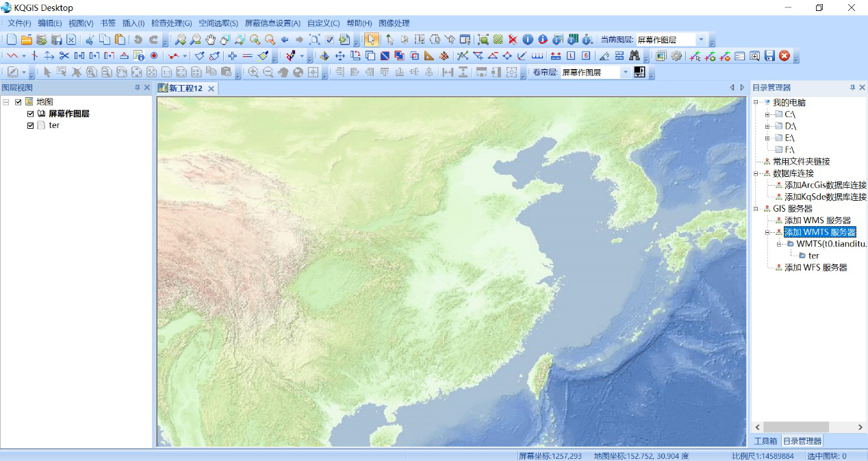Switch to the 工具箱 tab
The height and width of the screenshot is (461, 868).
coord(765,441)
